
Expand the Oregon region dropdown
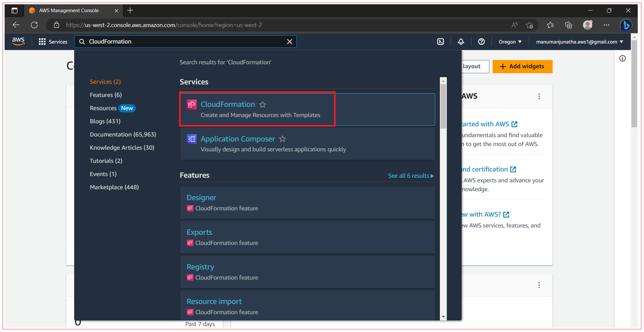[510, 42]
